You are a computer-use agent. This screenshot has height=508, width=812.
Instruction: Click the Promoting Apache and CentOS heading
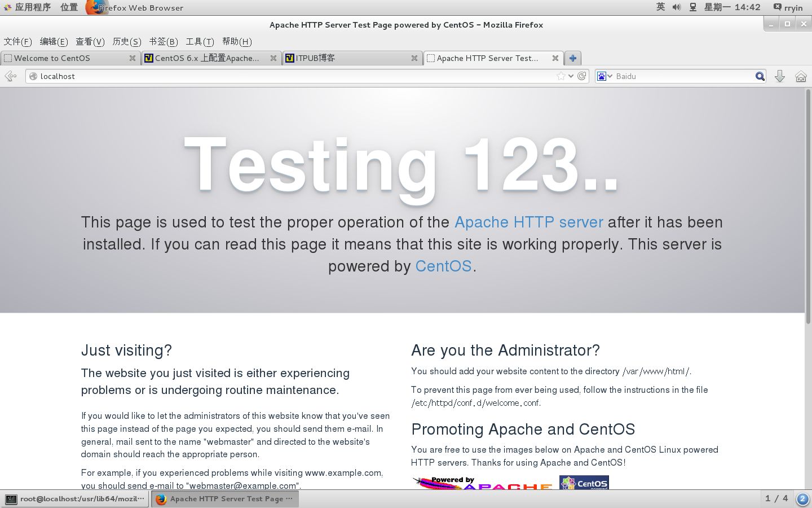pyautogui.click(x=523, y=430)
